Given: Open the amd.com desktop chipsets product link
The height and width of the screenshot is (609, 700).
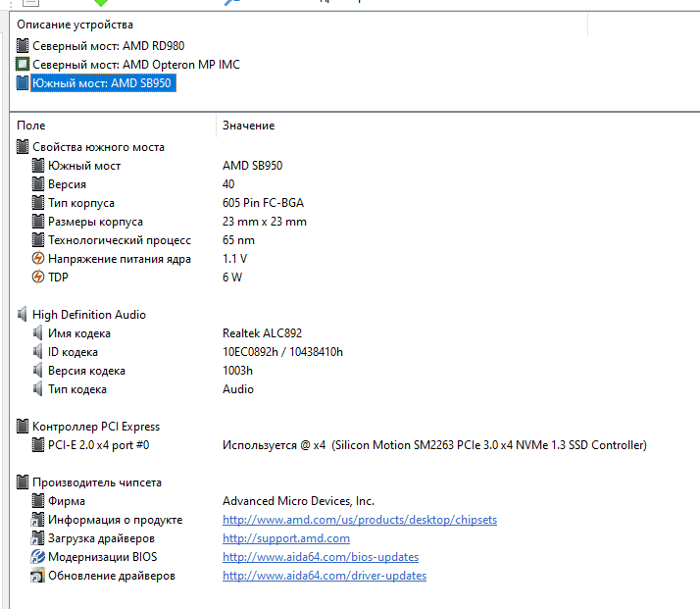Looking at the screenshot, I should 360,520.
